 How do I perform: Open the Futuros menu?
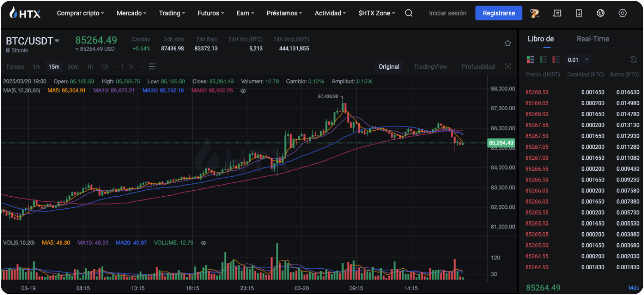point(211,13)
